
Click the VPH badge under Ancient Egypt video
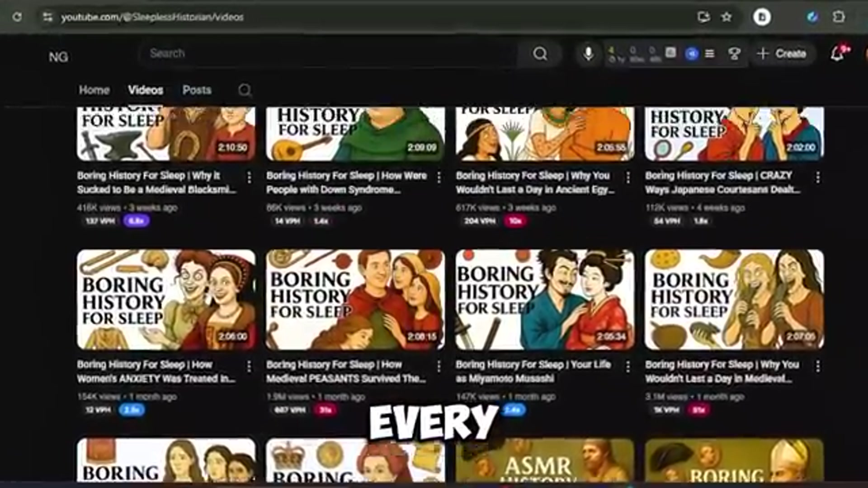480,221
